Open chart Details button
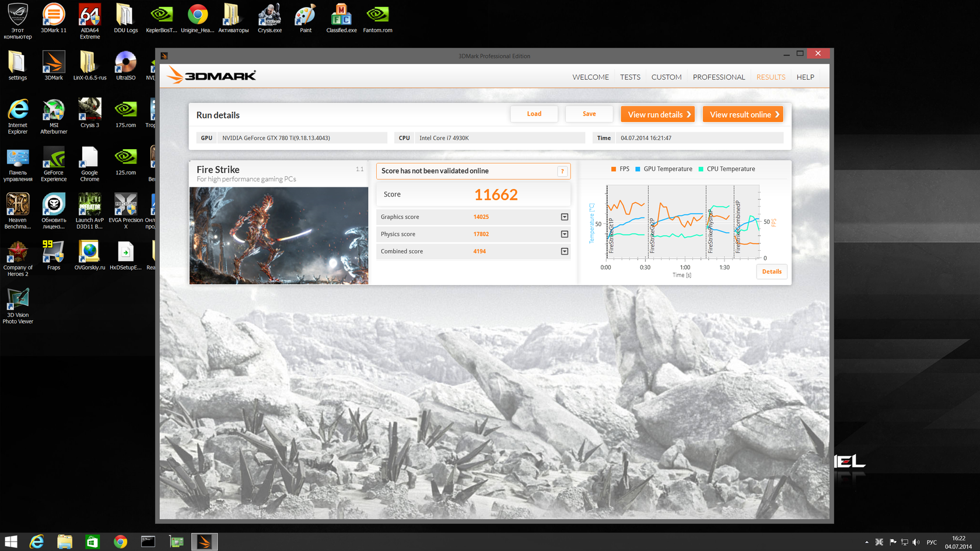Image resolution: width=980 pixels, height=551 pixels. (772, 272)
